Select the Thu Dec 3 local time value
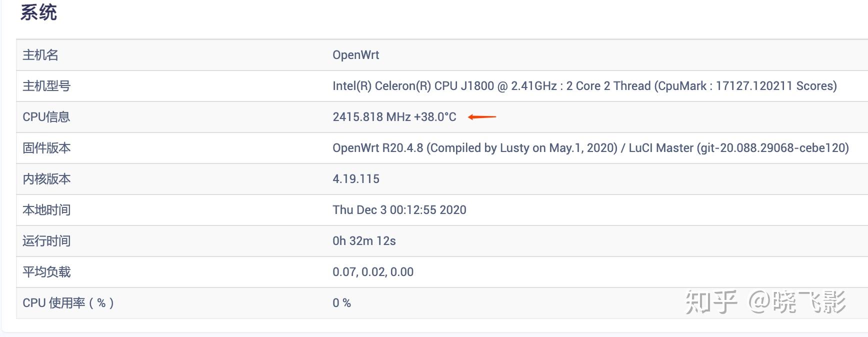The image size is (868, 337). [399, 210]
